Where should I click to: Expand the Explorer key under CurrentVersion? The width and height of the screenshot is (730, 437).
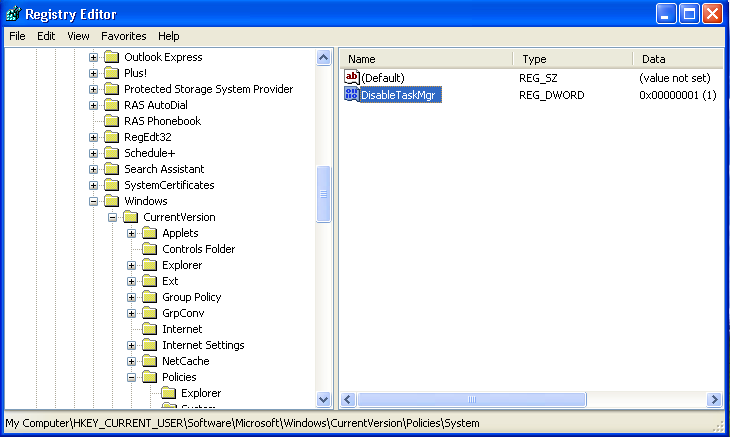click(x=132, y=265)
